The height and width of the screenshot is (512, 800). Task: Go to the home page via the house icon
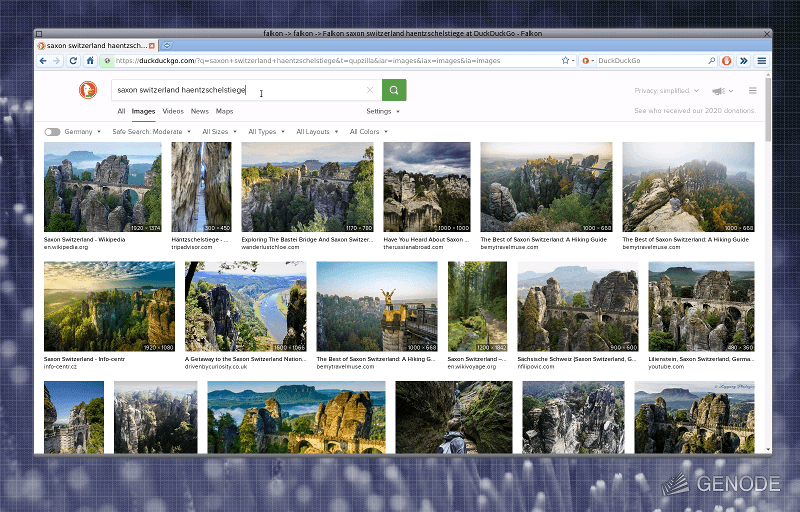click(90, 61)
